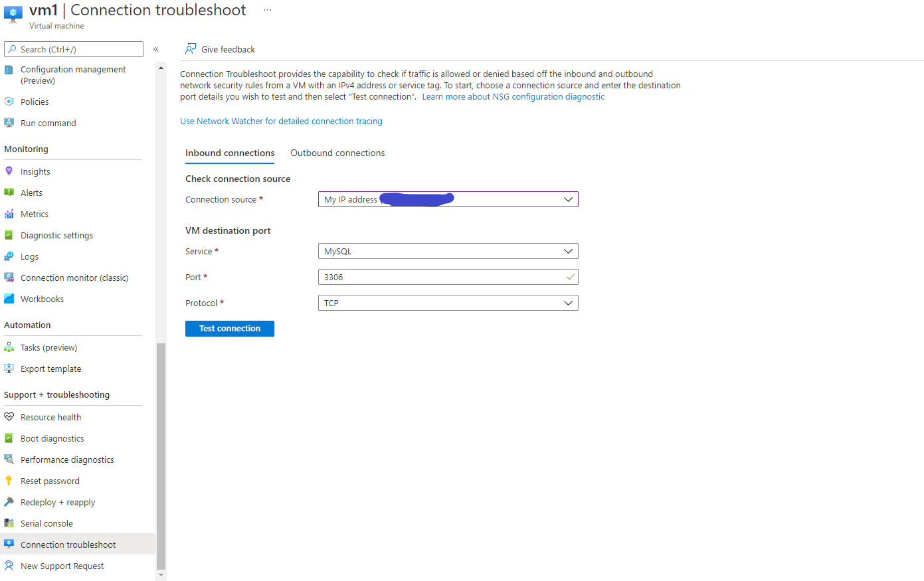Collapse the sidebar with double-chevron
Image resolution: width=924 pixels, height=581 pixels.
coord(156,49)
